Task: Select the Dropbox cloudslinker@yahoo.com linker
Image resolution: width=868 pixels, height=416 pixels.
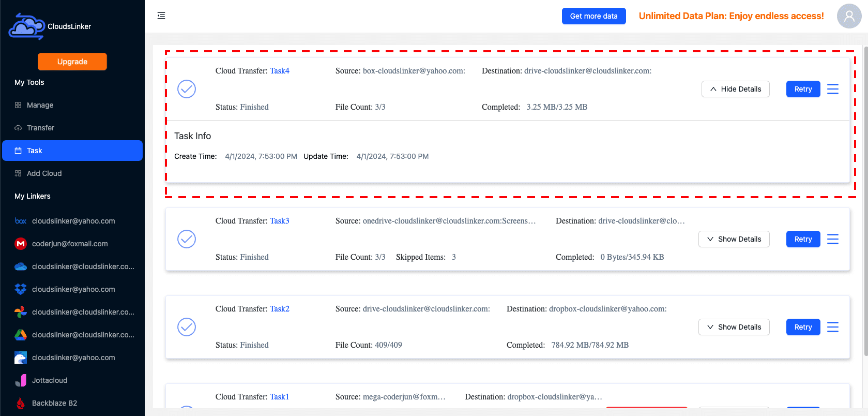Action: [x=72, y=289]
